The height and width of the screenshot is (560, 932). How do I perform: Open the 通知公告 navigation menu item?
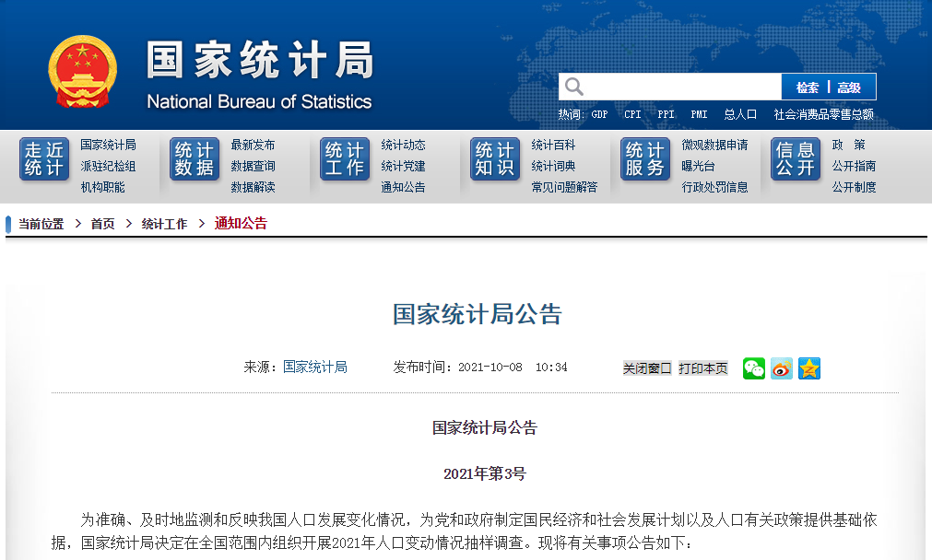pos(403,187)
